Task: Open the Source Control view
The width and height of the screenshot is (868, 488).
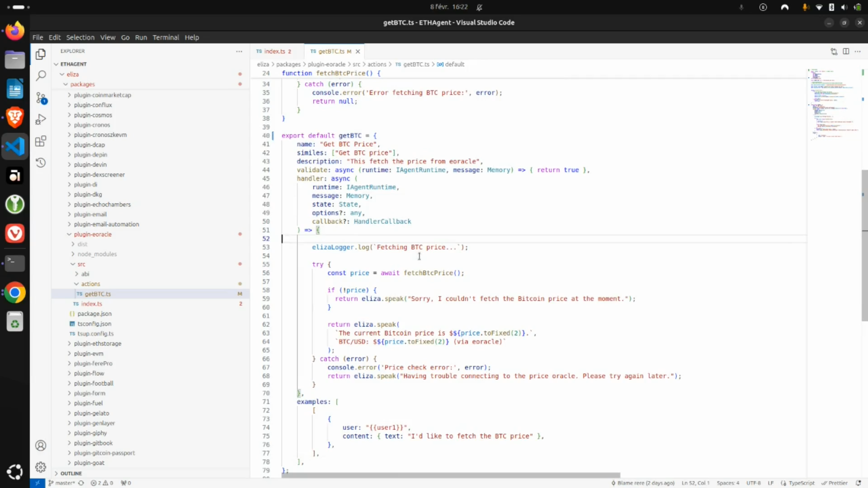Action: pos(41,98)
